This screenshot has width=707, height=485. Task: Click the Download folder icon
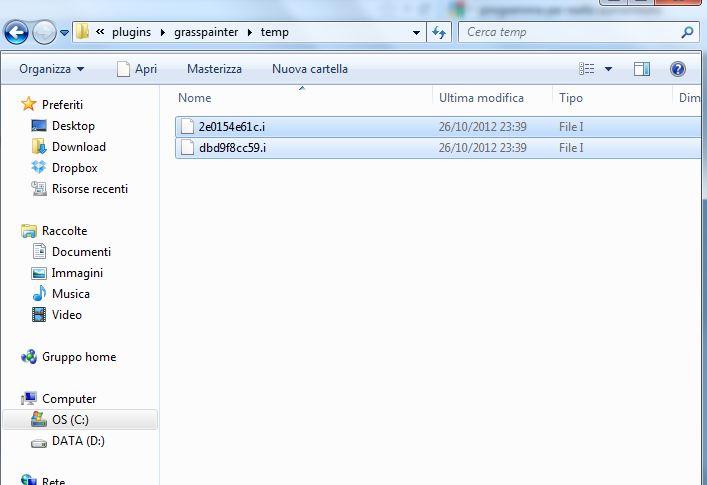tap(39, 146)
